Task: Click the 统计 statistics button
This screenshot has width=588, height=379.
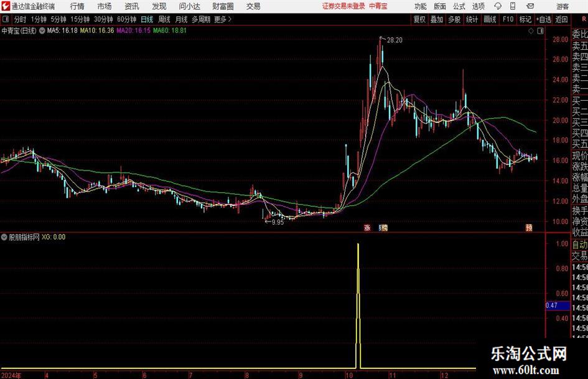Action: [472, 19]
